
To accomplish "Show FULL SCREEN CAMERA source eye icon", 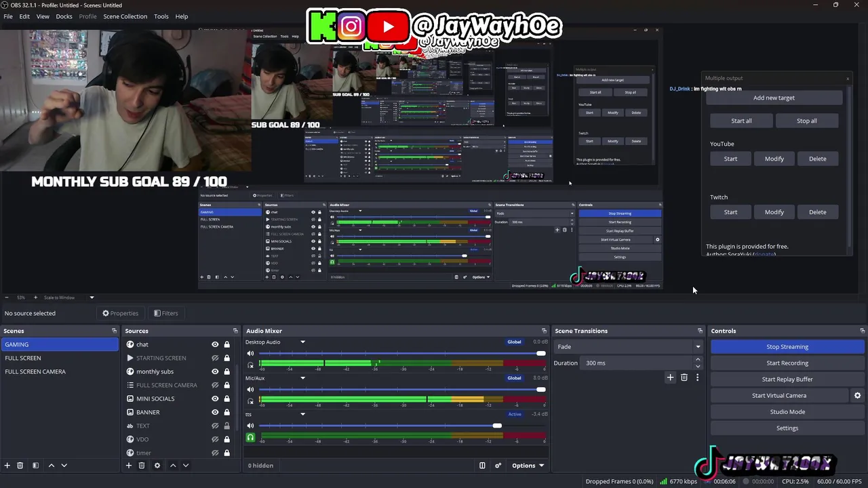I will click(215, 385).
